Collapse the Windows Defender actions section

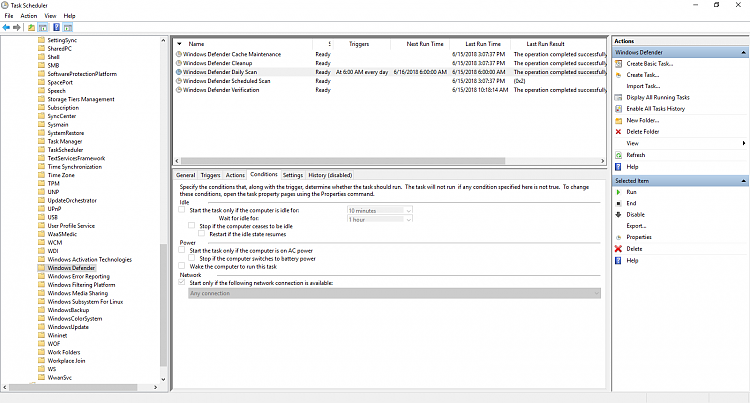[743, 53]
